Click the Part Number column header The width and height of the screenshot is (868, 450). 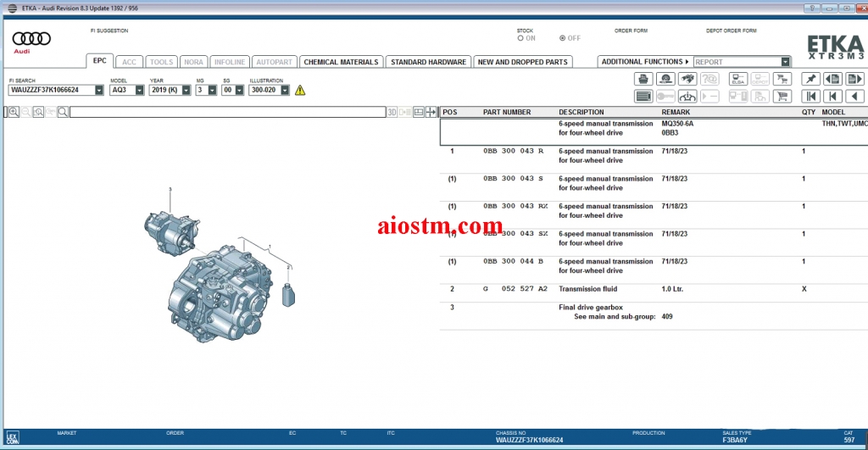click(507, 112)
